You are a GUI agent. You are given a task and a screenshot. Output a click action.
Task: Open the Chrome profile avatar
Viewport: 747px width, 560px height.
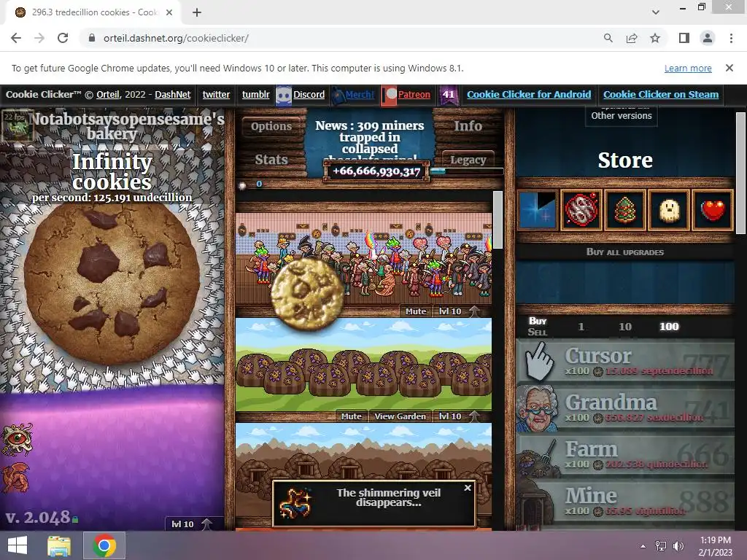click(x=708, y=38)
